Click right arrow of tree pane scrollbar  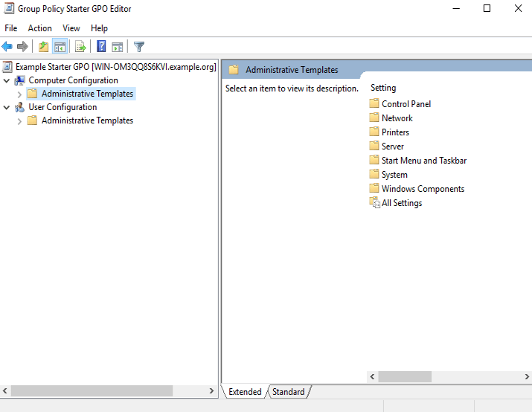[x=211, y=390]
